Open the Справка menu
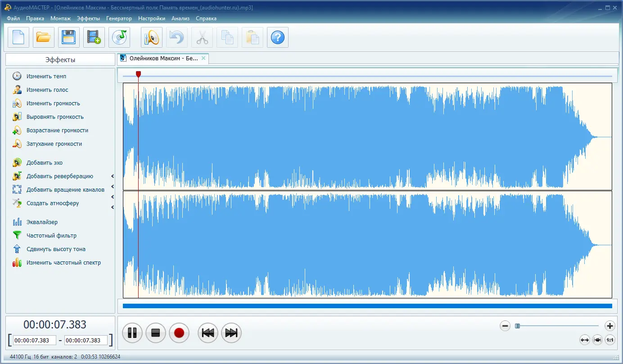 tap(206, 18)
